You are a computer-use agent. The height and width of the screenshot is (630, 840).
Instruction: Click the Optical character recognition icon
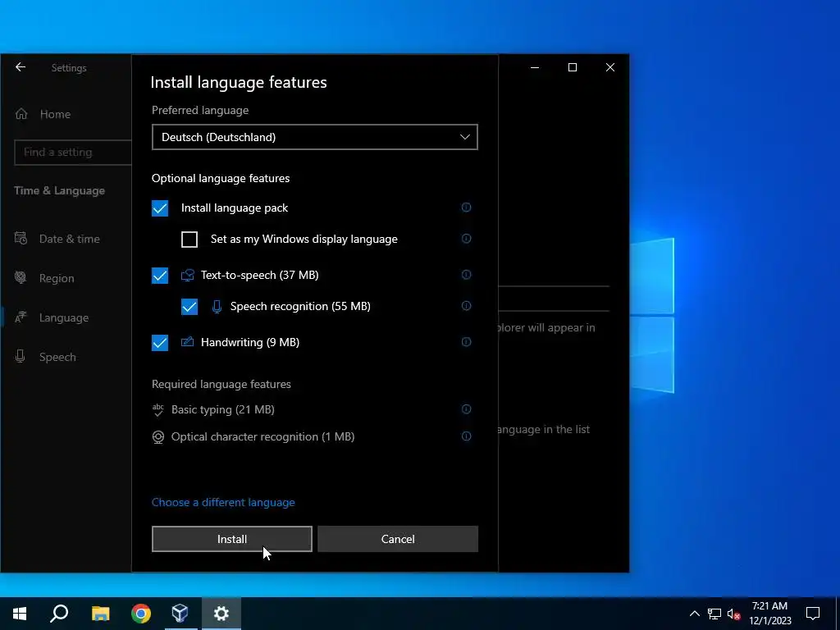[x=158, y=437]
